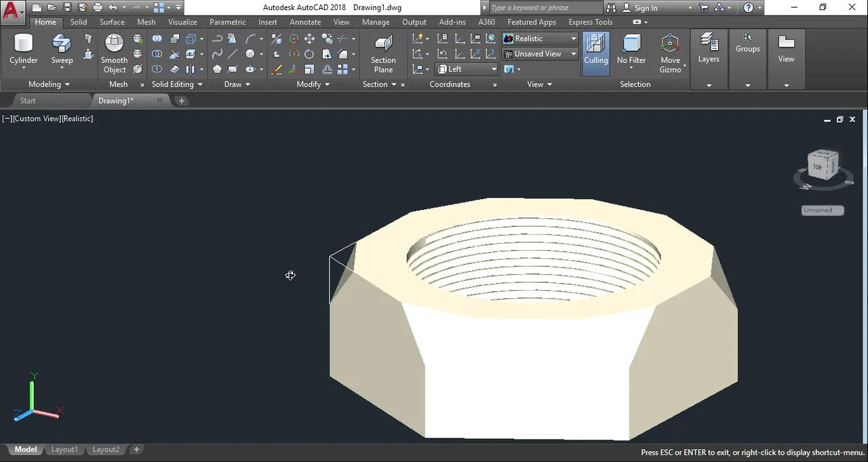Expand the View panel dropdown
The image size is (868, 462).
click(x=540, y=84)
